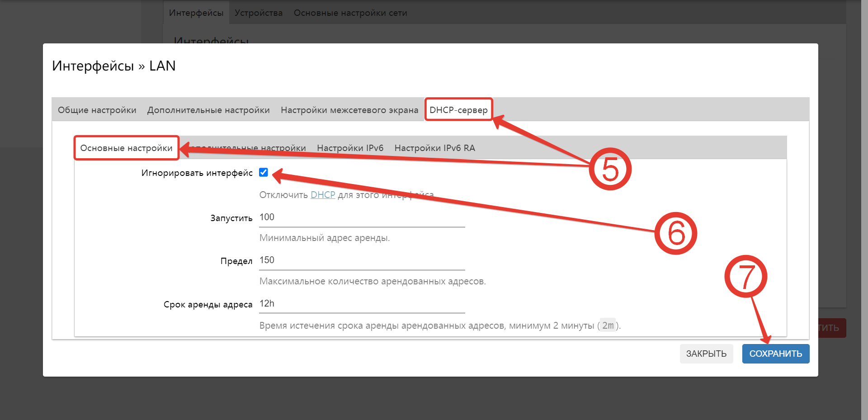
Task: Edit the 'Предел' maximum leases field
Action: [x=362, y=260]
